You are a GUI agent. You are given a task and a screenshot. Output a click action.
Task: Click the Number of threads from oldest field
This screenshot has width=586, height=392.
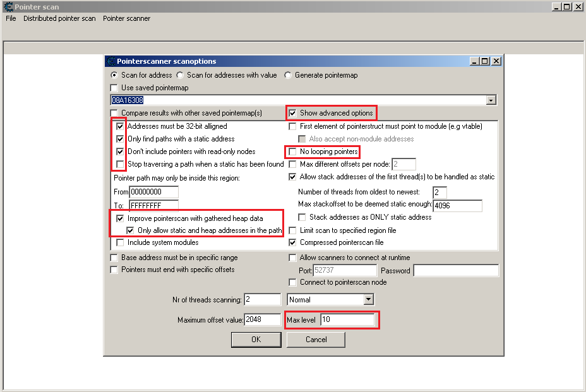click(x=440, y=193)
